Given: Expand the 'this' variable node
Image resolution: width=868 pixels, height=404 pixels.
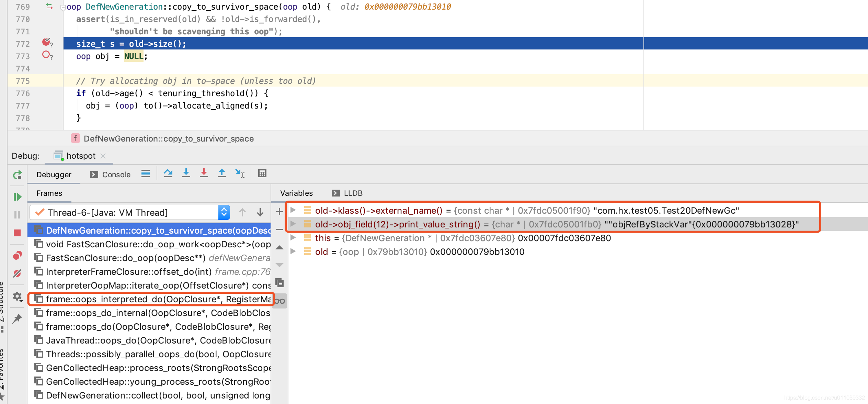Looking at the screenshot, I should pyautogui.click(x=293, y=238).
